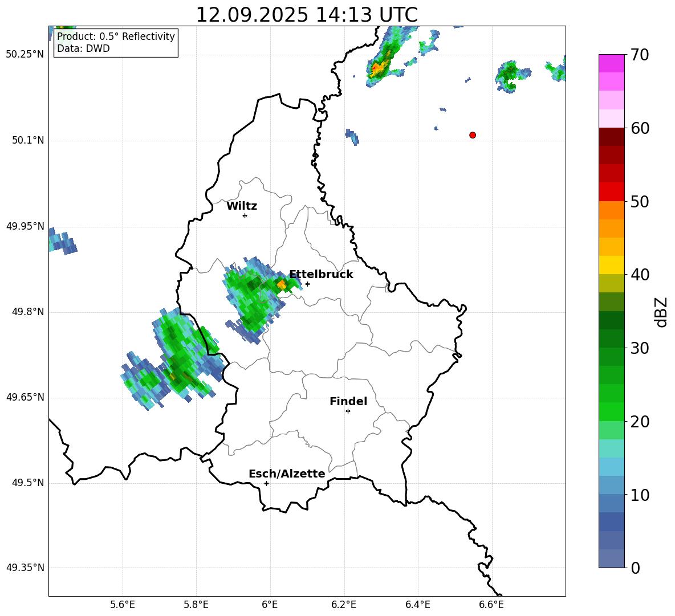Image resolution: width=675 pixels, height=616 pixels.
Task: Click the map title showing 12.09.2025 14:13 UTC
Action: (307, 15)
